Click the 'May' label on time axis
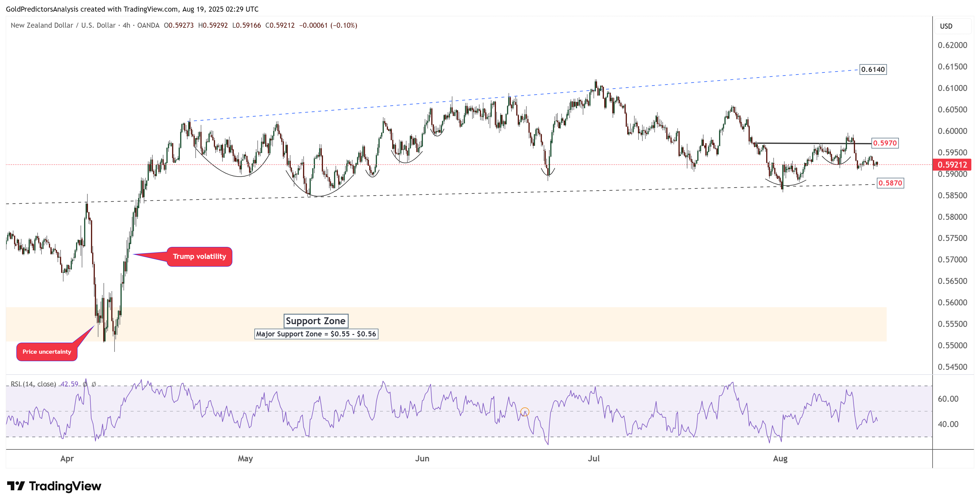 click(x=245, y=458)
